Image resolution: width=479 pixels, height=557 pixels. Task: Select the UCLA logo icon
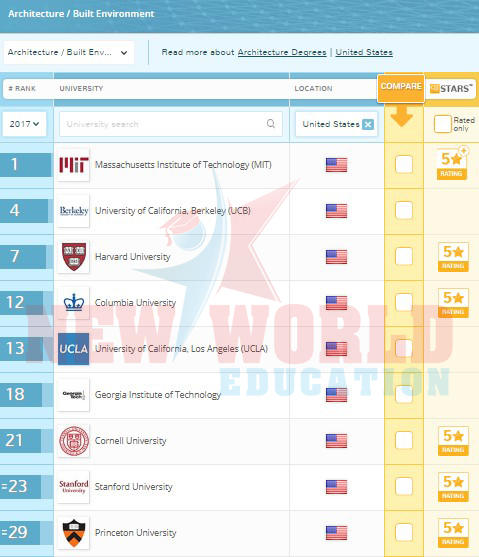(74, 349)
